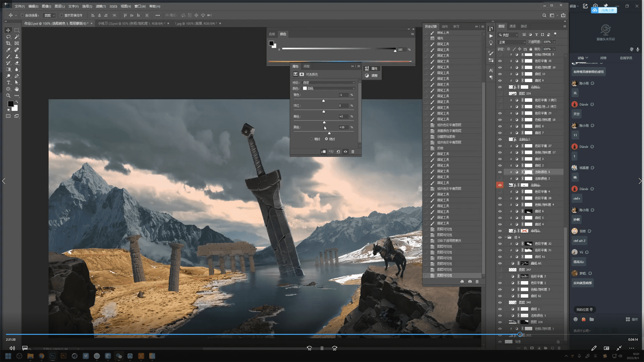The image size is (644, 362).
Task: Select the Gradient tool
Action: tap(8, 69)
